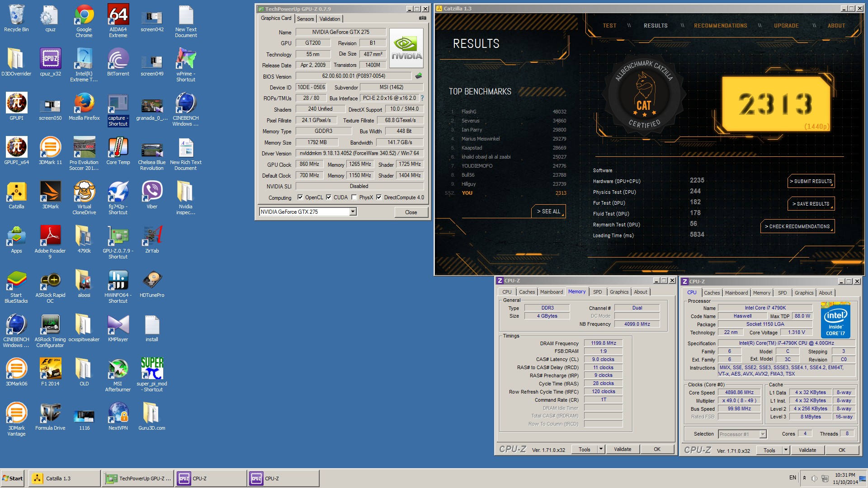Expand the Tools dropdown arrow in CPU-Z CPU window

coord(786,450)
